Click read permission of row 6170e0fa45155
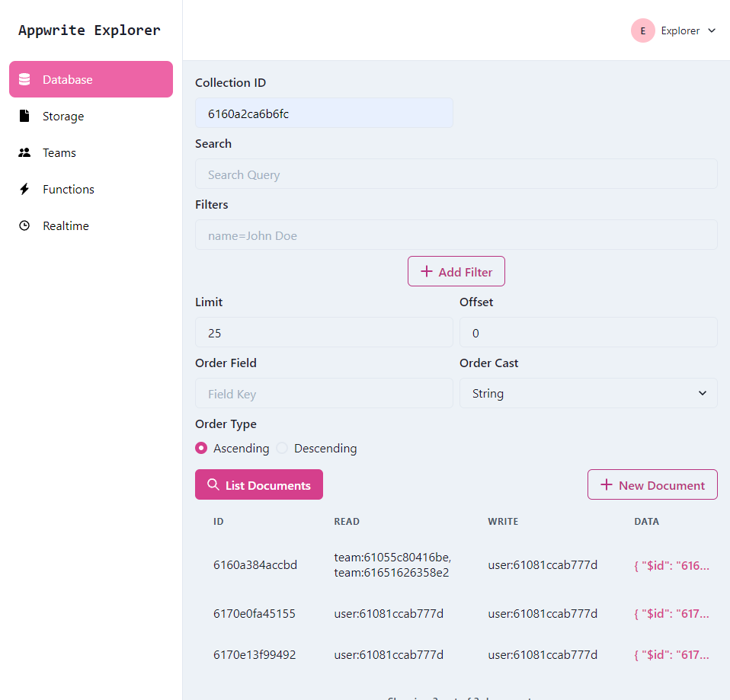The image size is (730, 700). (x=389, y=614)
